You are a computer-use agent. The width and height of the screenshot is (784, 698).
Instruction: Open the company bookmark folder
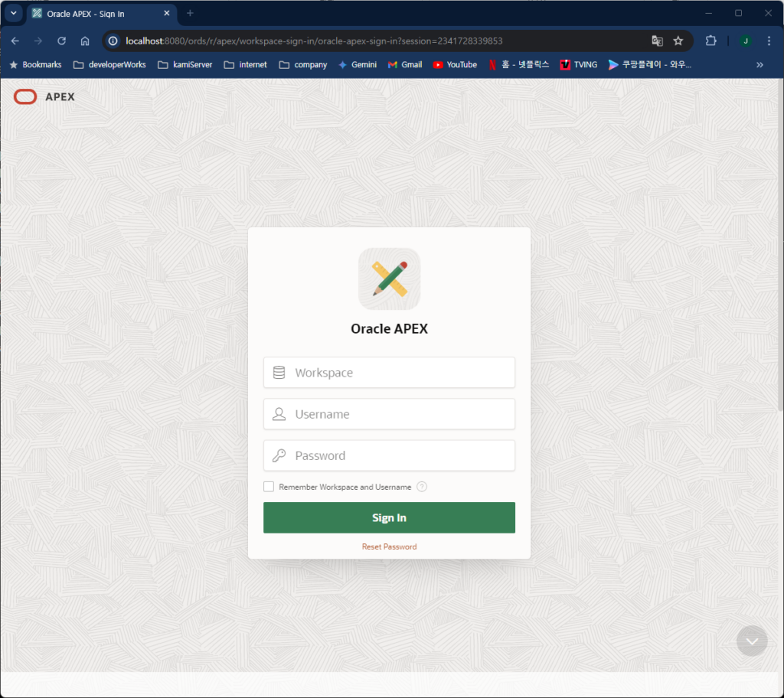tap(303, 64)
